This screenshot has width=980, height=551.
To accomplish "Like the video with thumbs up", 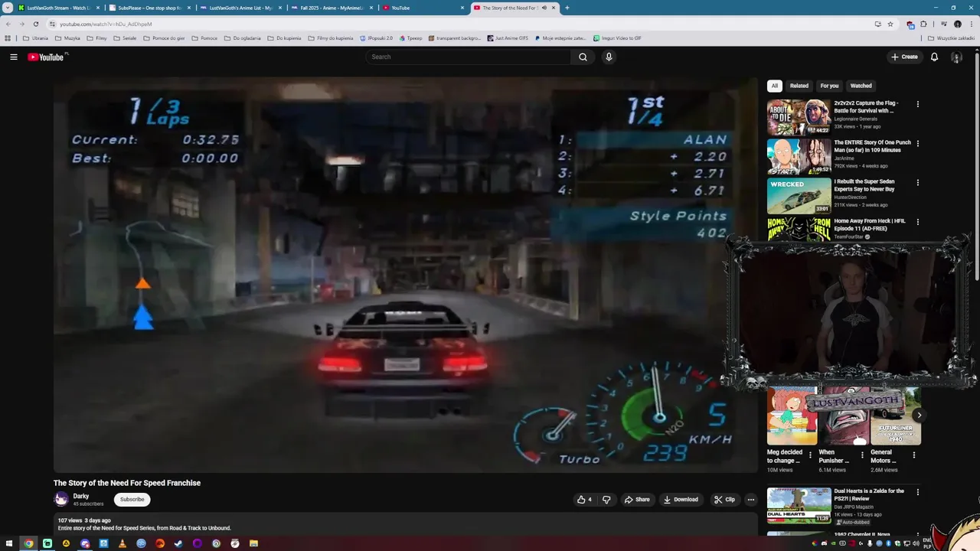I will click(x=584, y=500).
